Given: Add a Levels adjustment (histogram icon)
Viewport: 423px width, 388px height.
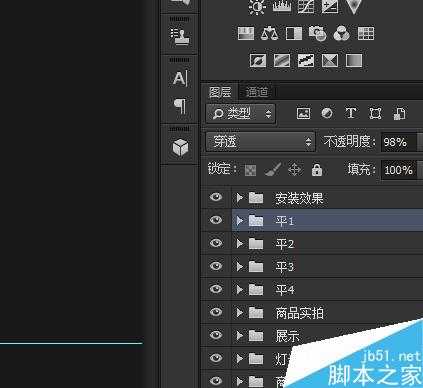Looking at the screenshot, I should click(282, 7).
